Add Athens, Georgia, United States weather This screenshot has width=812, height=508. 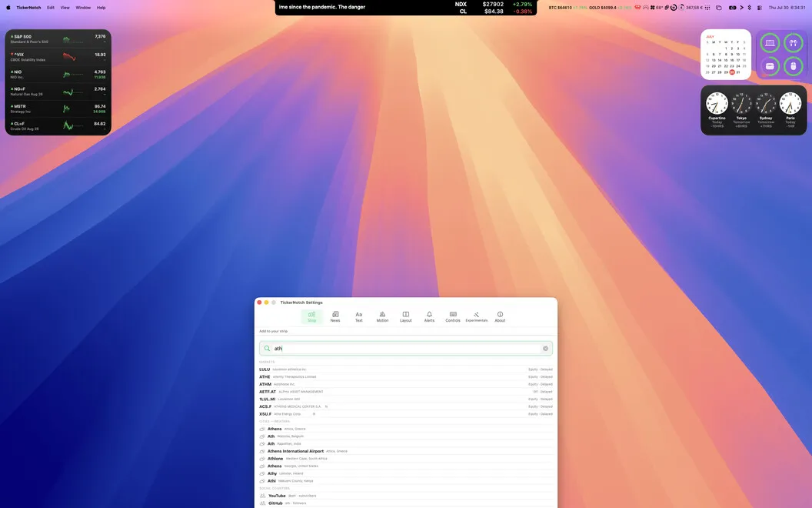click(x=406, y=466)
